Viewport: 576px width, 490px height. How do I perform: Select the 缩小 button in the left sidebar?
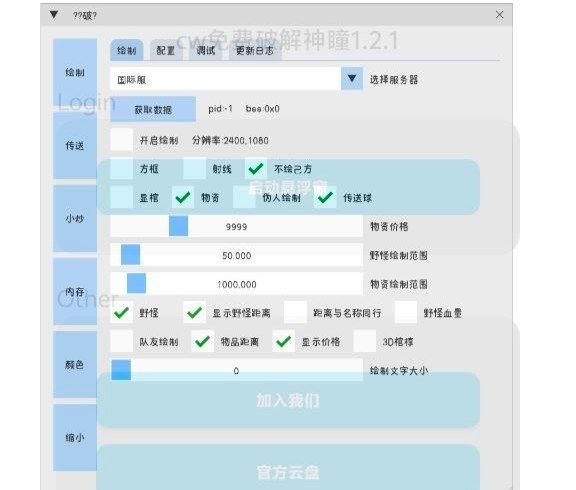click(x=75, y=437)
